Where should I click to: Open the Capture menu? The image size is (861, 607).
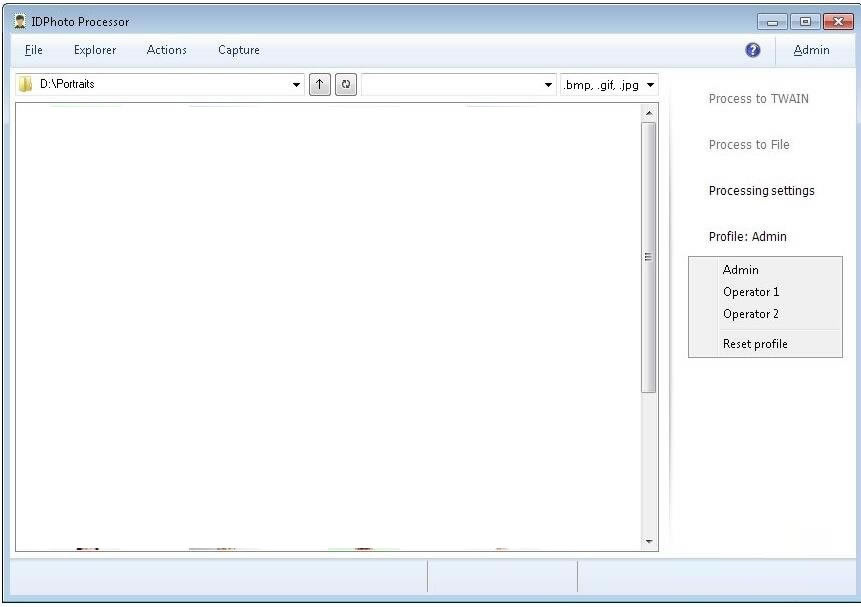[238, 50]
